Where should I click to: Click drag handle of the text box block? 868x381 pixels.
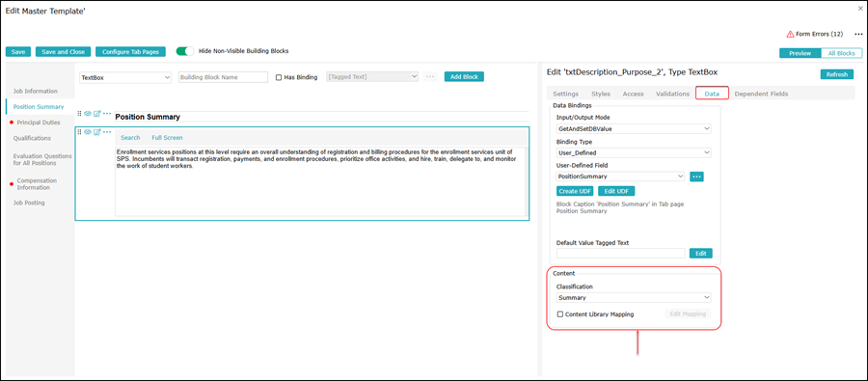tap(80, 132)
